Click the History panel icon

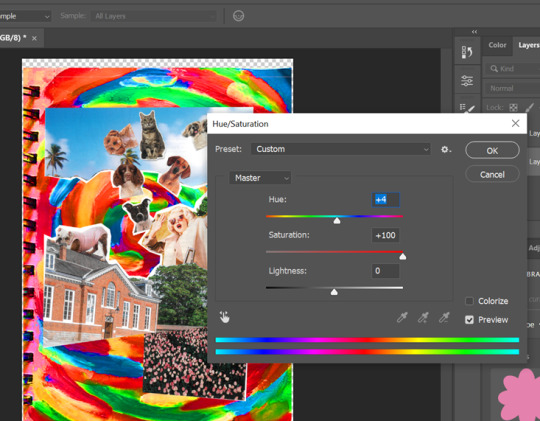(467, 52)
